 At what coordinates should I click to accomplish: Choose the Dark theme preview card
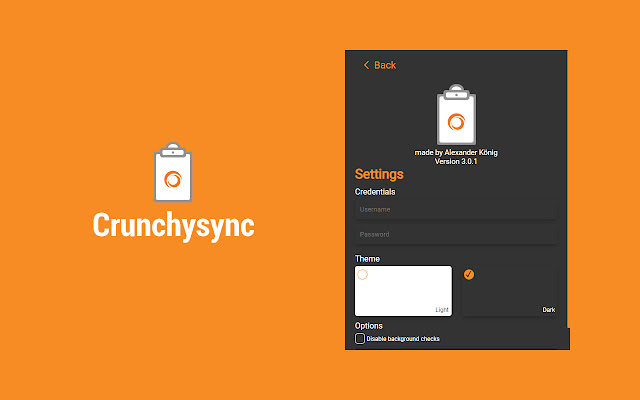click(510, 291)
